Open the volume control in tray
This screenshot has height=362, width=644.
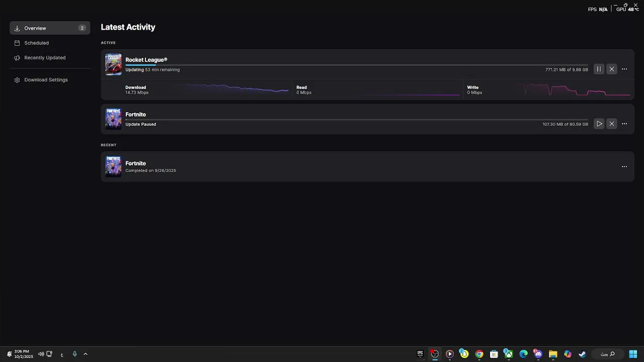tap(41, 354)
